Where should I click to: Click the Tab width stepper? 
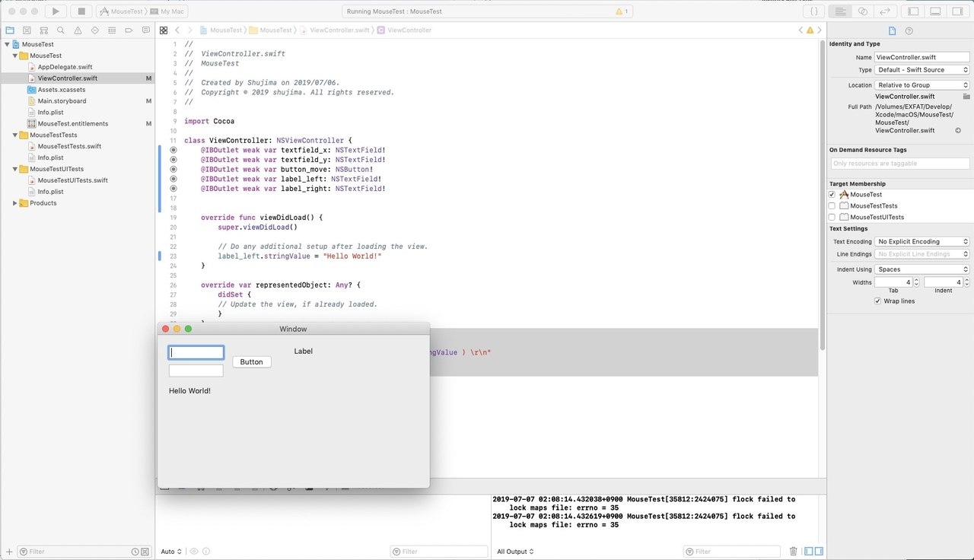(916, 282)
